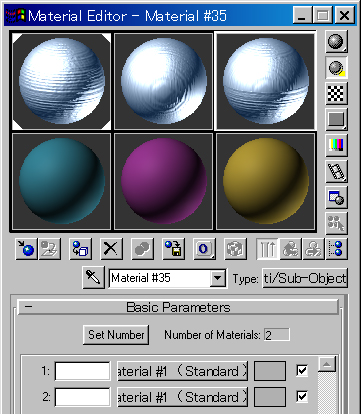The image size is (361, 414).
Task: Click the color swatch for sub-material 1
Action: pos(270,371)
